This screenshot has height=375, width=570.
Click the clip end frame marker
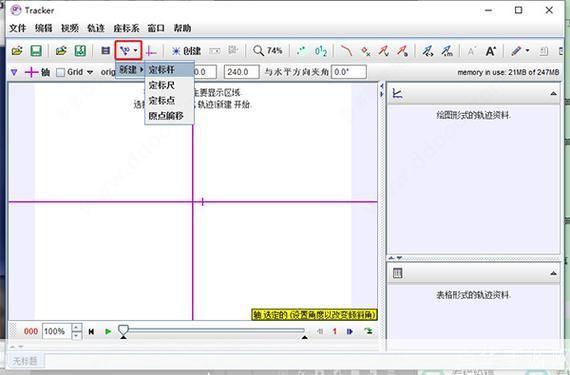[305, 338]
